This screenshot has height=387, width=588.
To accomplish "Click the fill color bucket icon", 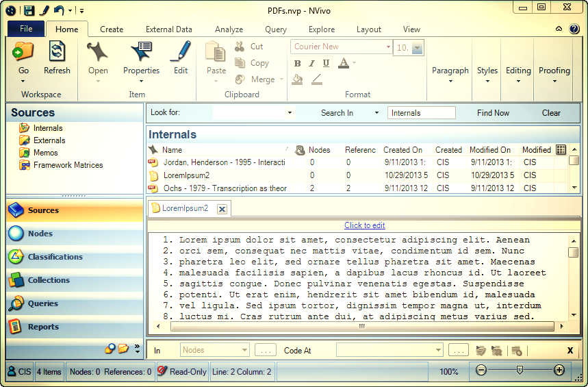I will click(297, 79).
